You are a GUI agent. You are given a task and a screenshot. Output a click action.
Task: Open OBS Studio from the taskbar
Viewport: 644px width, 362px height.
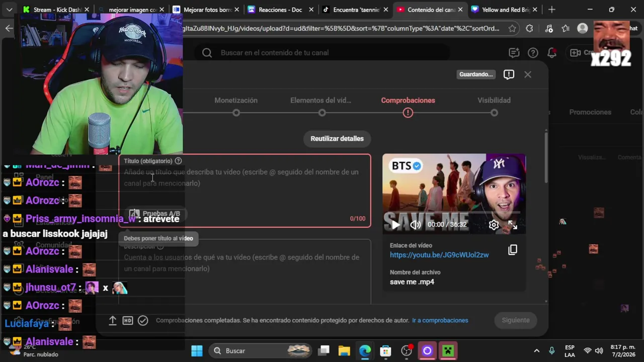406,350
